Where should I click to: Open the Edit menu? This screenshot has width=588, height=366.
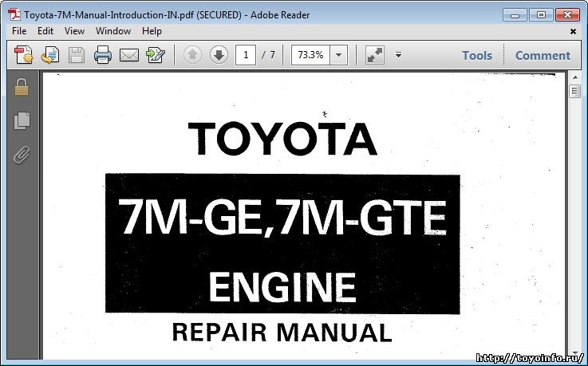(45, 31)
